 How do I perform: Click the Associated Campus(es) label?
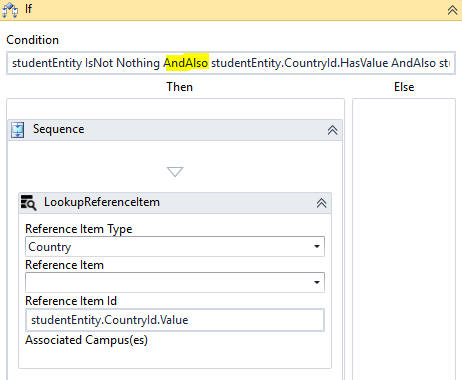point(87,340)
